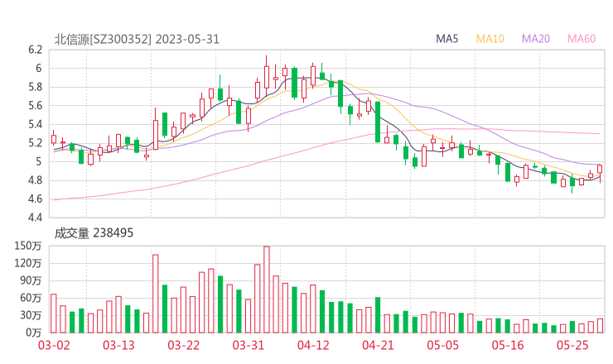
Task: Click the 5.4 price axis label
Action: 35,124
